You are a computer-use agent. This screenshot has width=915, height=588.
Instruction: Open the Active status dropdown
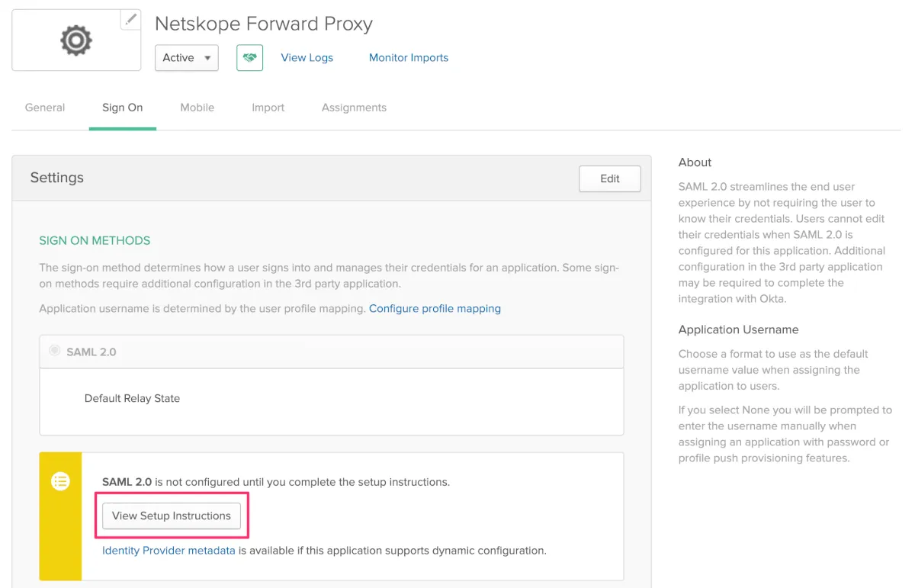(187, 58)
